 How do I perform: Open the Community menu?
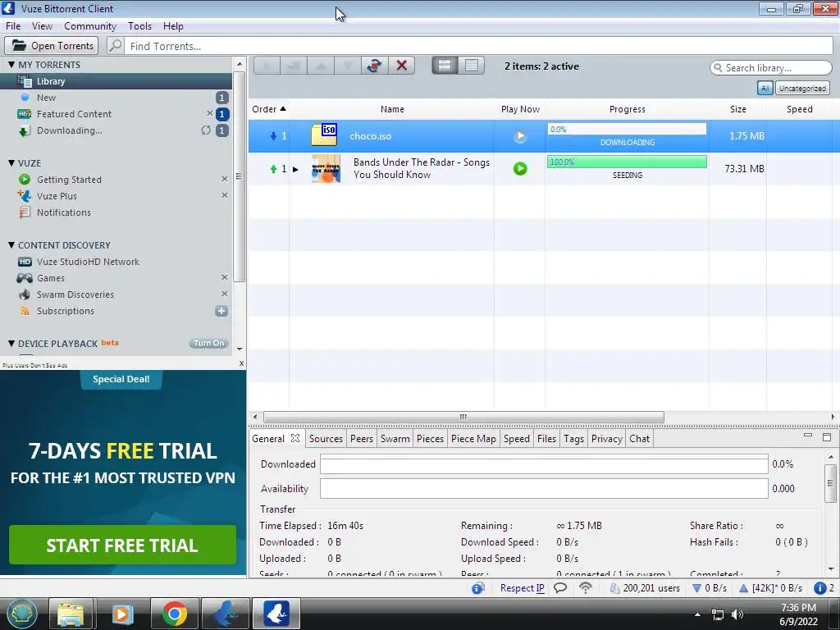pyautogui.click(x=90, y=26)
